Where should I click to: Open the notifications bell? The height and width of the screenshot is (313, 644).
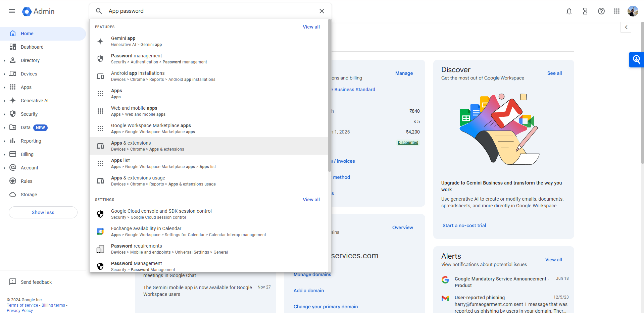pyautogui.click(x=569, y=11)
